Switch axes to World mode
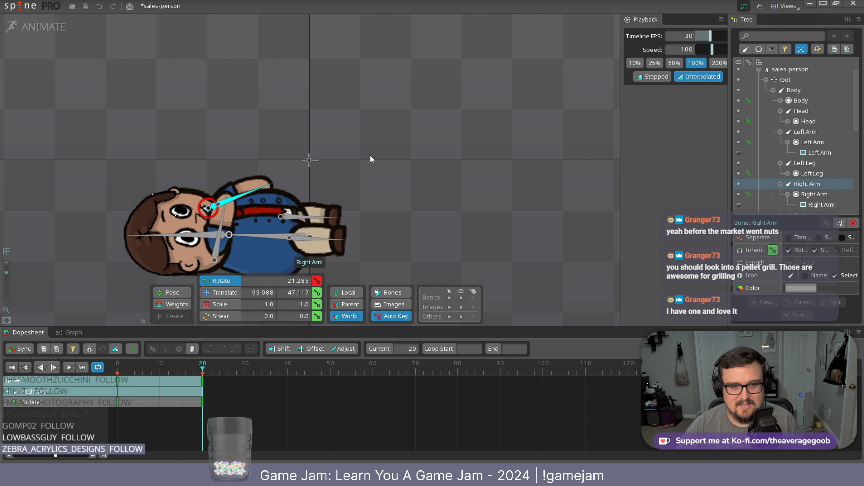The height and width of the screenshot is (486, 864). [347, 316]
